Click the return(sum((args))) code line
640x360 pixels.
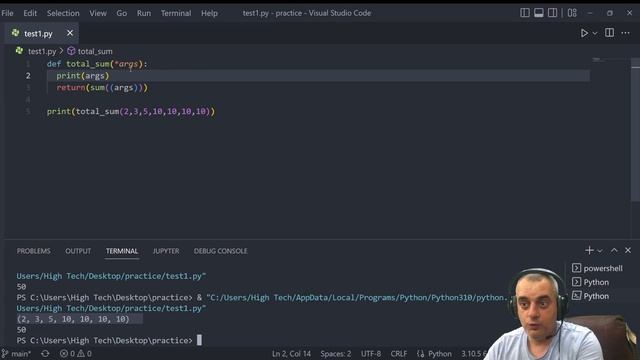(x=102, y=88)
